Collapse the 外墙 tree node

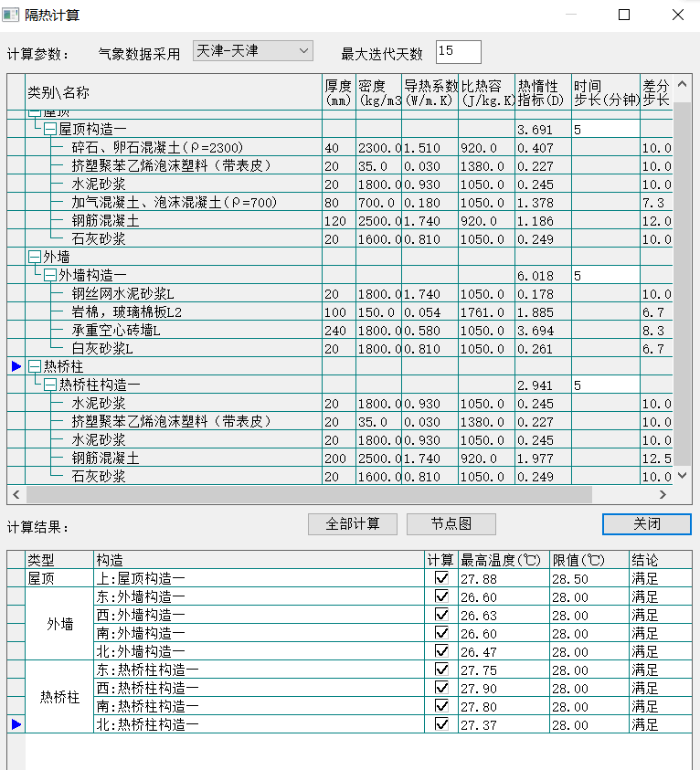(35, 258)
